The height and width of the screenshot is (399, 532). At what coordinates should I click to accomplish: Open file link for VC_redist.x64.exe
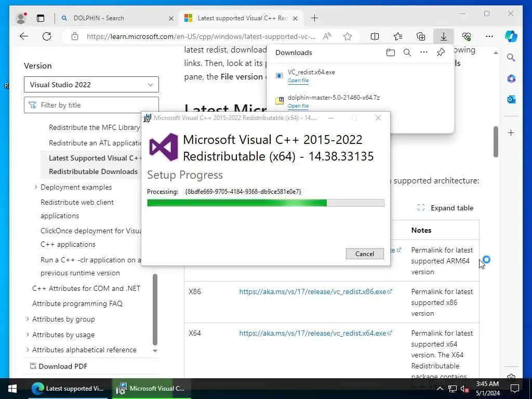(x=298, y=81)
